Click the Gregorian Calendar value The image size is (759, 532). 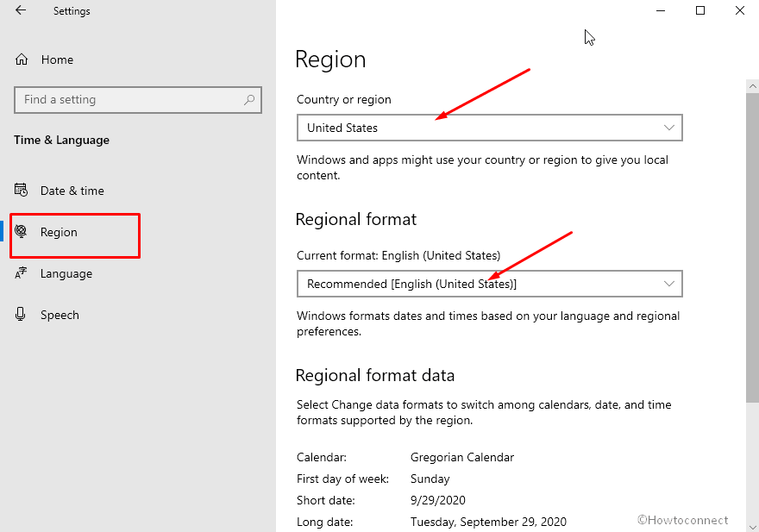tap(462, 458)
